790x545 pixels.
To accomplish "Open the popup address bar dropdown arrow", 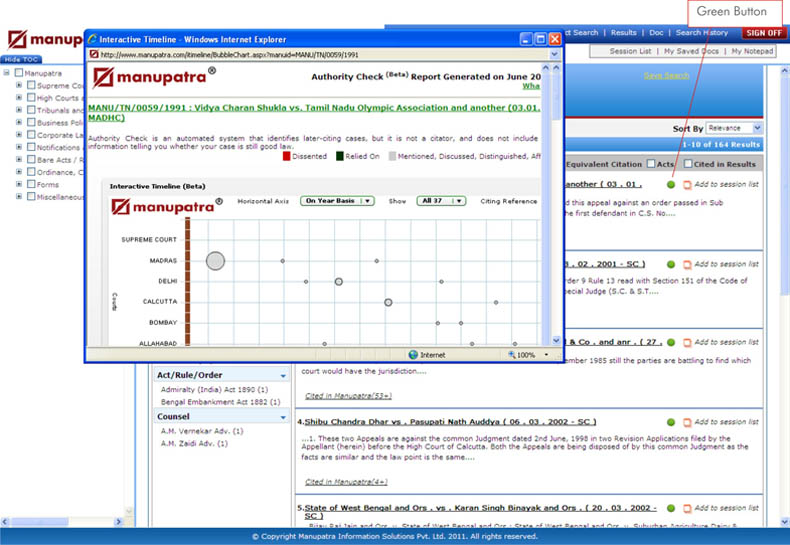I will (x=554, y=54).
